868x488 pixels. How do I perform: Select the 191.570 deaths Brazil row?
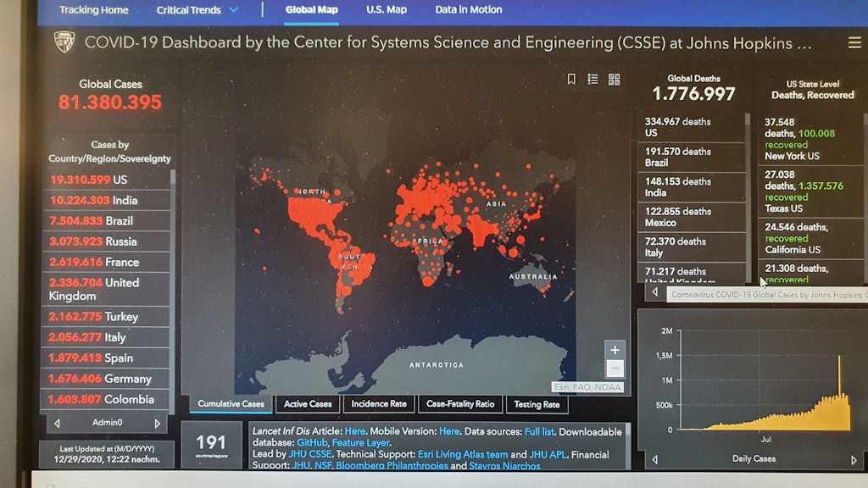[691, 157]
